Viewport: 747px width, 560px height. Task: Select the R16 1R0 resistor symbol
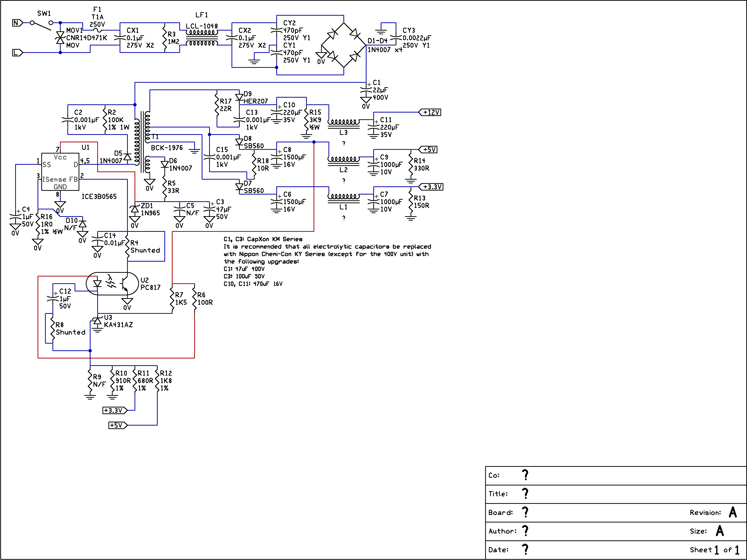tap(38, 224)
